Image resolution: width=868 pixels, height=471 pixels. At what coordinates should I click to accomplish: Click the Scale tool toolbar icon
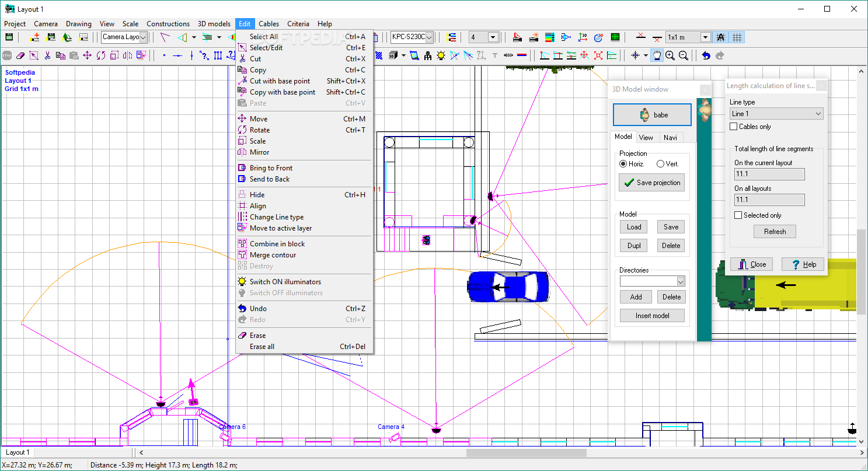coord(114,55)
